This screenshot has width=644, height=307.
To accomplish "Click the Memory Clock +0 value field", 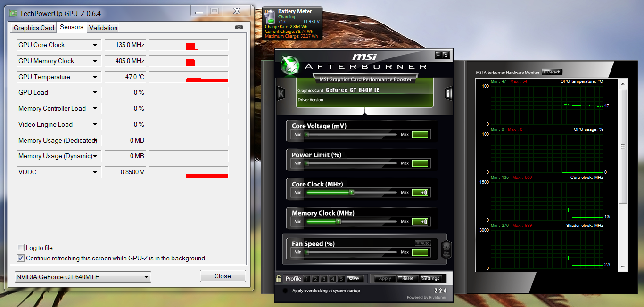I will coord(420,222).
